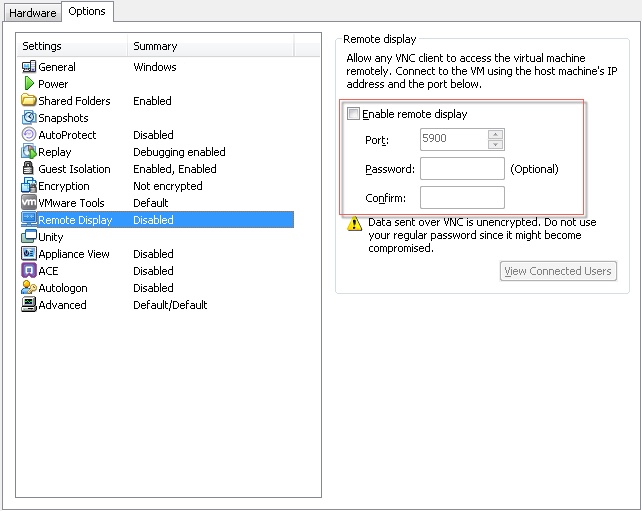The width and height of the screenshot is (642, 511).
Task: Click the ACE icon
Action: [x=28, y=271]
